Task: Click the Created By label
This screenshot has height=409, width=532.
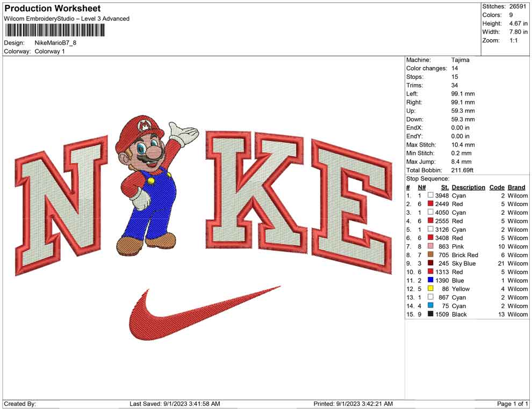Action: (20, 404)
